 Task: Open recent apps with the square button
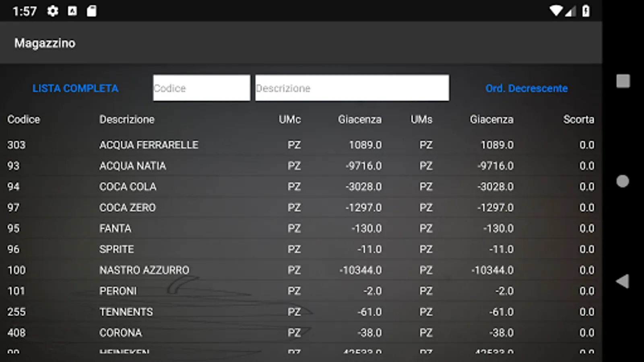point(623,81)
